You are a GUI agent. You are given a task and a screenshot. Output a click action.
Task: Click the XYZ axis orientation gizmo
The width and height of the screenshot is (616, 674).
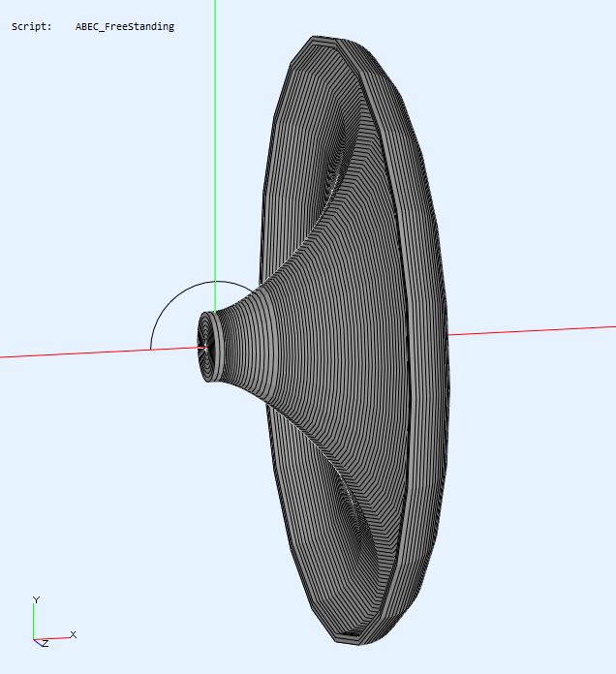tap(53, 622)
